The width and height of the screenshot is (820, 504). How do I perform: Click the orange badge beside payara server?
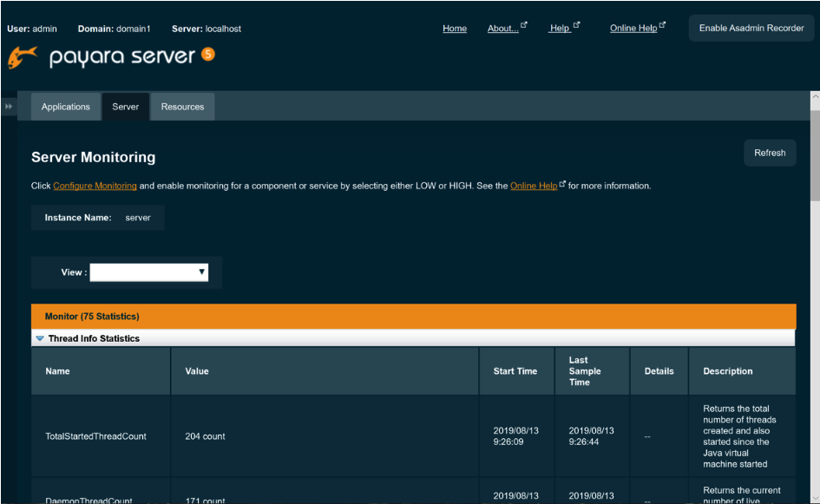tap(207, 54)
